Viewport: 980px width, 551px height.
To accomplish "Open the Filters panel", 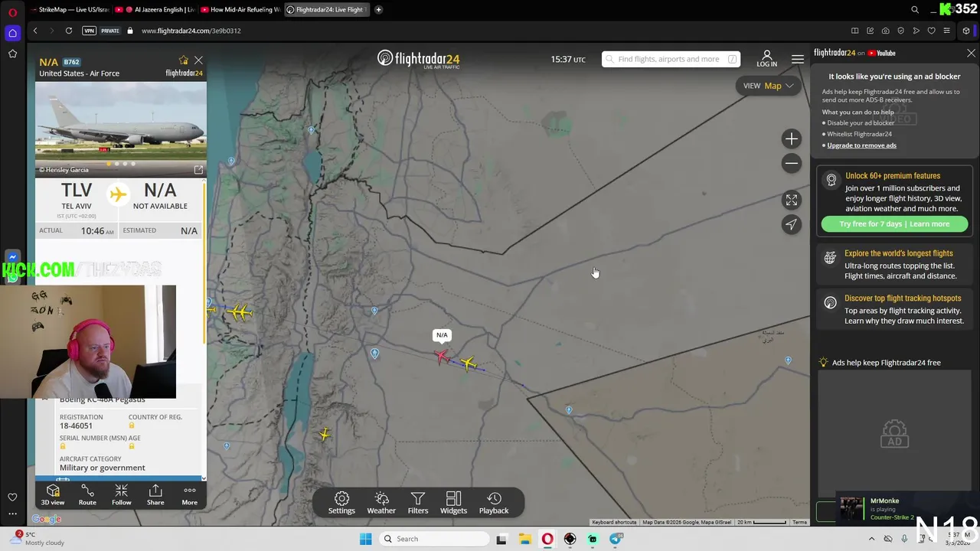I will pyautogui.click(x=418, y=503).
